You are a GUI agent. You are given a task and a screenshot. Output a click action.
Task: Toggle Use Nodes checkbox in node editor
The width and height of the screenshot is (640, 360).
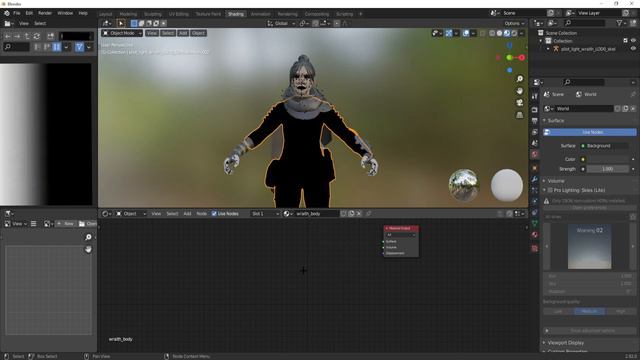click(x=214, y=213)
